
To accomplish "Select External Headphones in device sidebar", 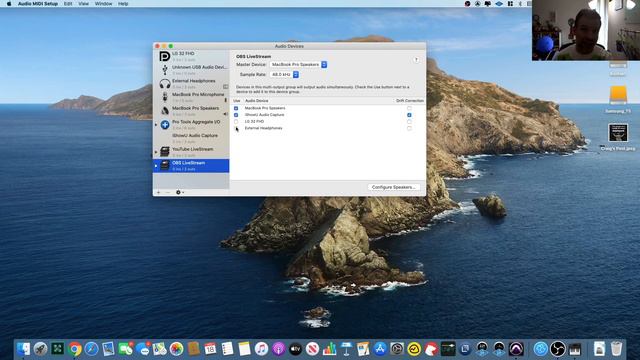I will point(191,84).
